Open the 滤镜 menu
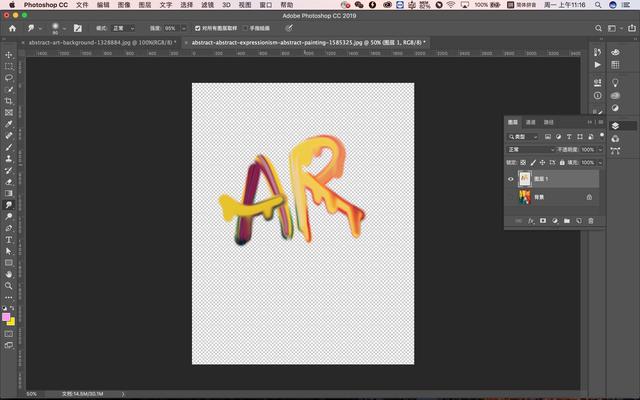Image resolution: width=640 pixels, height=400 pixels. coord(207,5)
